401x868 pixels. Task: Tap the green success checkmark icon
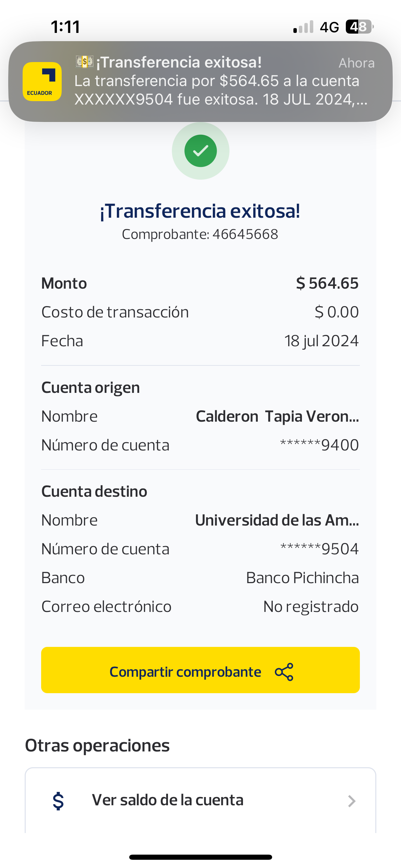pyautogui.click(x=200, y=151)
